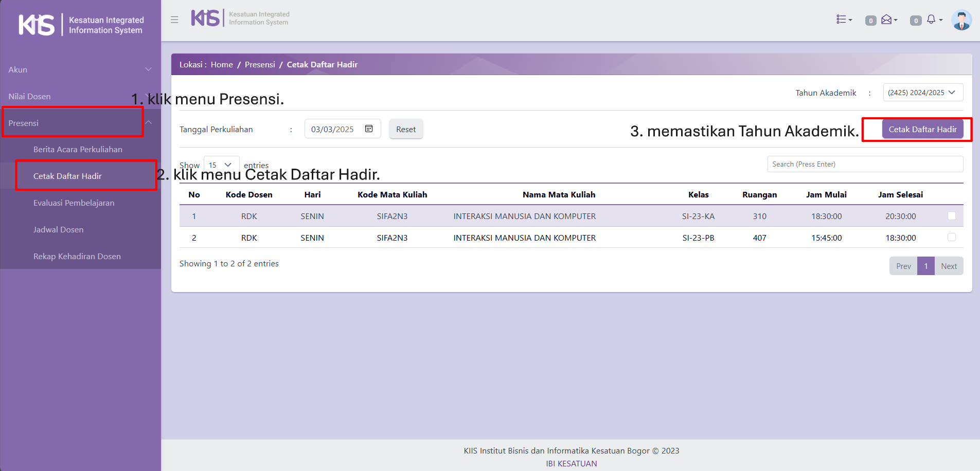The width and height of the screenshot is (980, 471).
Task: Click the hamburger sidebar toggle icon
Action: [x=174, y=20]
